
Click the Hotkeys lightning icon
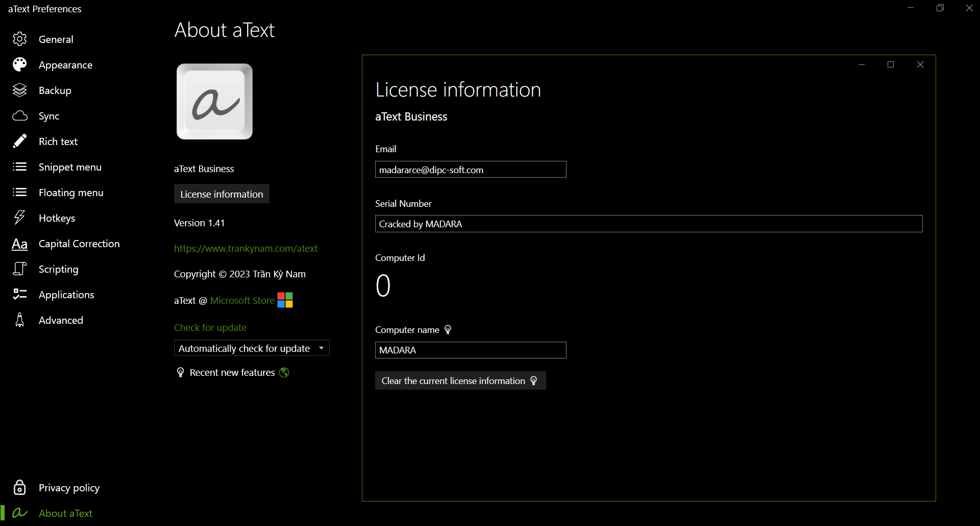(x=19, y=218)
